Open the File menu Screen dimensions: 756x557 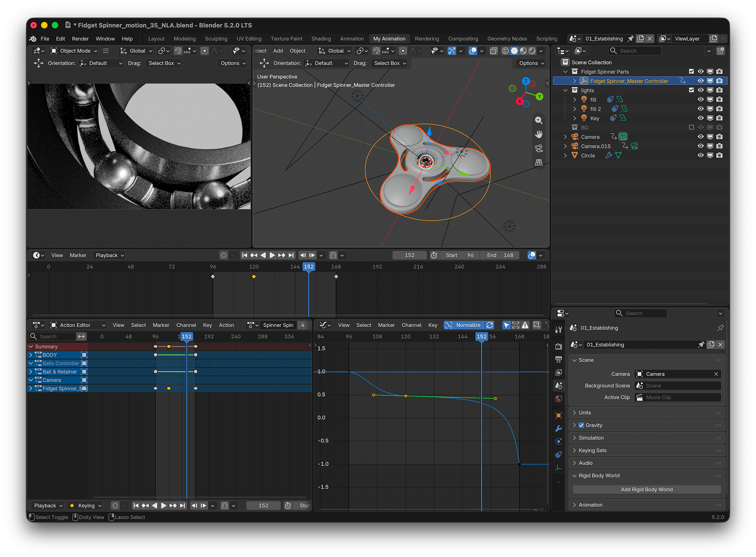[x=45, y=39]
